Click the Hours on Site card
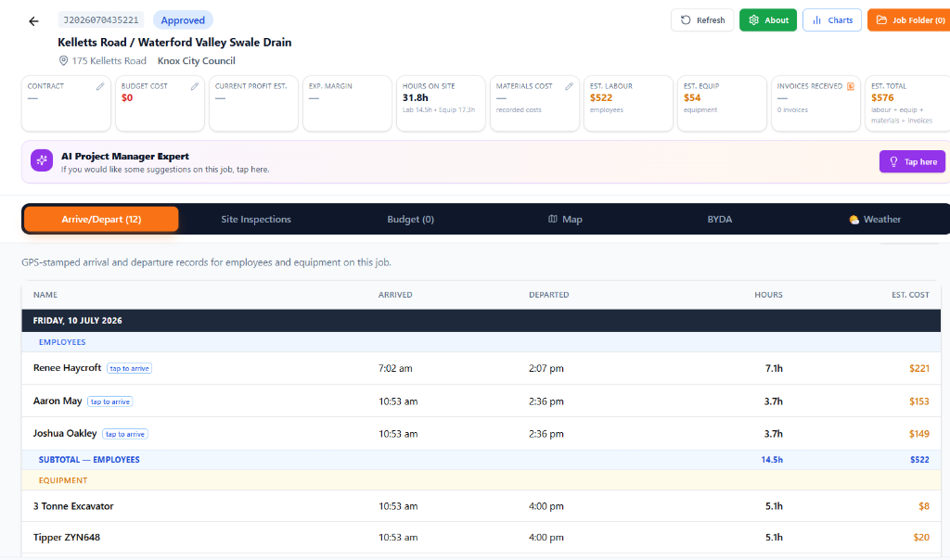950x560 pixels. pos(441,103)
